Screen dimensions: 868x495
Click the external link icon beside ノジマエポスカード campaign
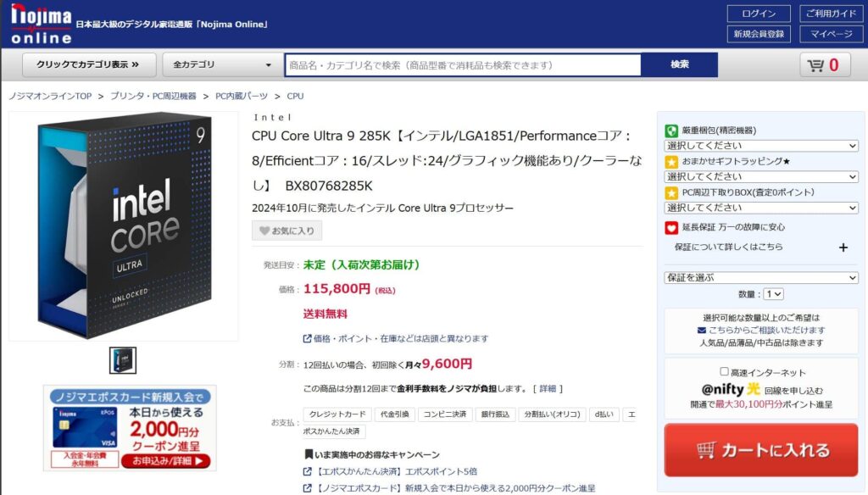pos(307,488)
